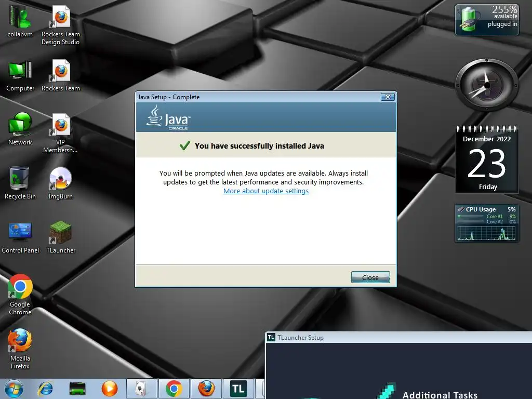Open the Mozilla Firefox desktop shortcut

point(20,349)
